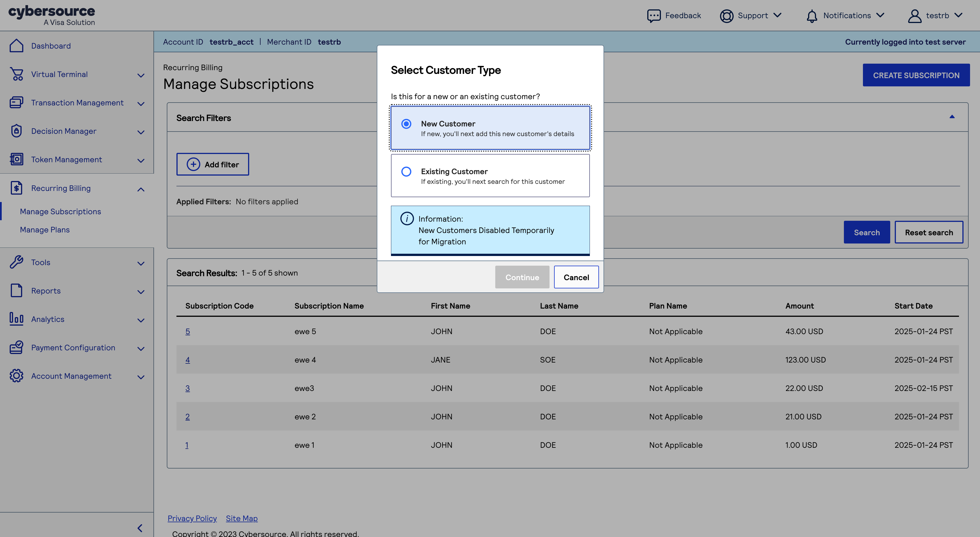Collapse the Search Filters panel arrow

pyautogui.click(x=952, y=116)
